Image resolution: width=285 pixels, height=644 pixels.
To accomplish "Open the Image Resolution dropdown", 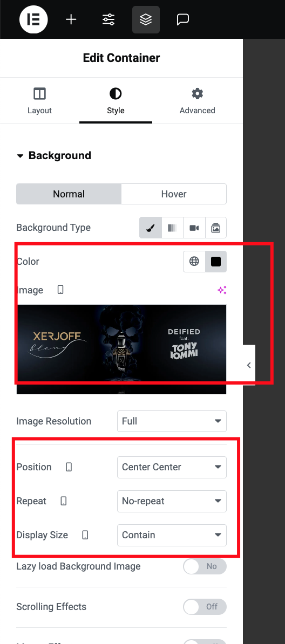I will click(172, 421).
